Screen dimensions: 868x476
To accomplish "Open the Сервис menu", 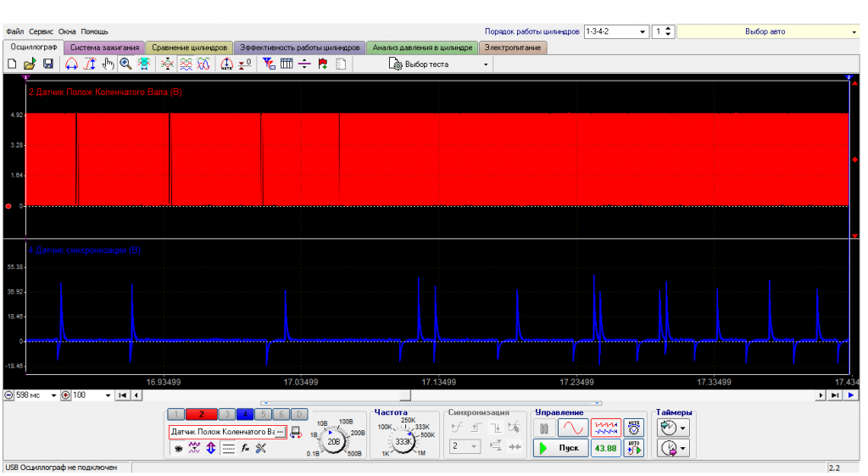I will [x=41, y=31].
